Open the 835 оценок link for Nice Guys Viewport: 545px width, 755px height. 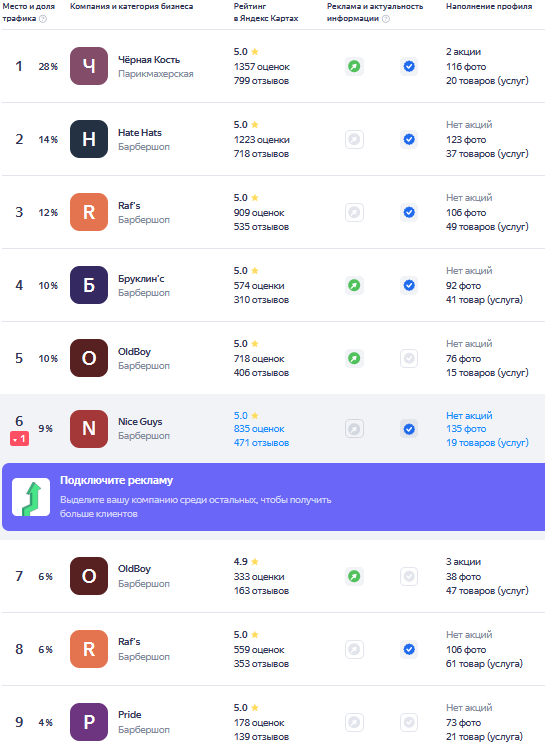(x=259, y=429)
